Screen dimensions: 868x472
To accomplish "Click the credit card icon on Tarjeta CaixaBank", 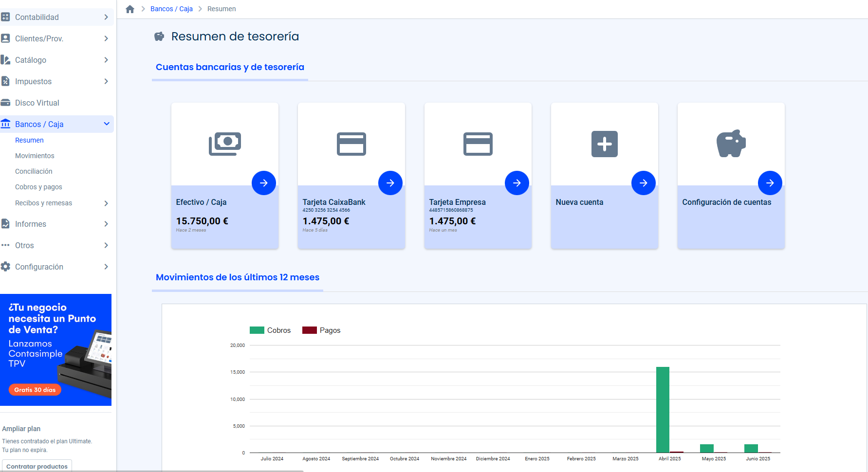I will pos(351,144).
